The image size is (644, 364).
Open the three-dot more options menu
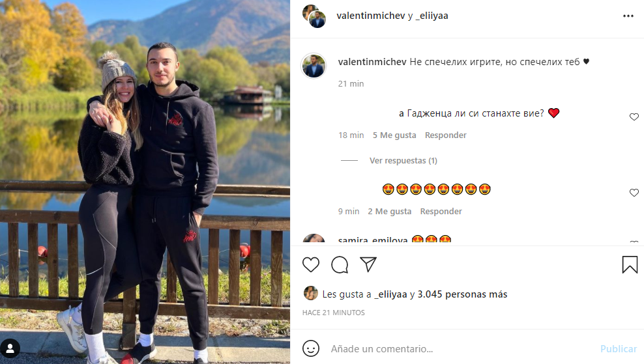click(628, 16)
